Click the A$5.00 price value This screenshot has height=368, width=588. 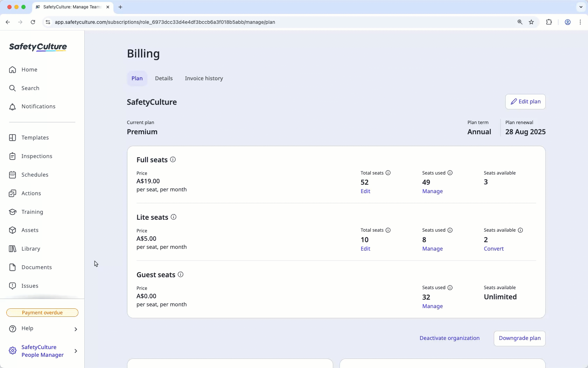pyautogui.click(x=146, y=239)
